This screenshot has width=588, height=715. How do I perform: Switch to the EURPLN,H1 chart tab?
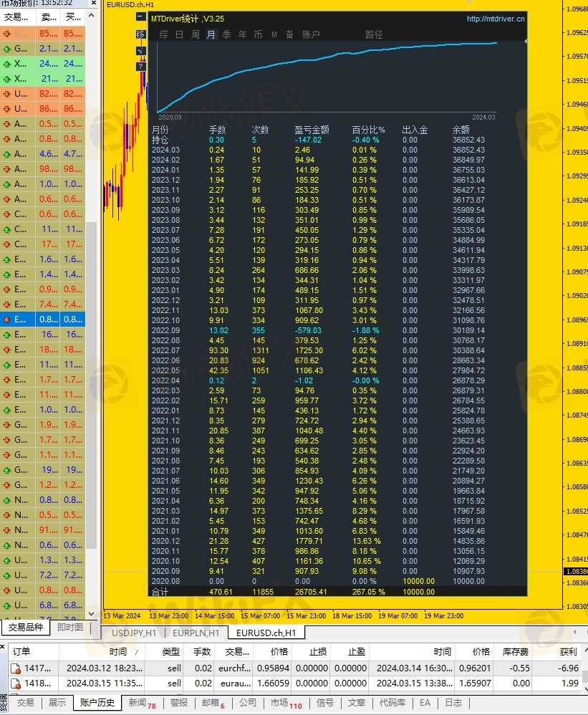click(x=196, y=633)
